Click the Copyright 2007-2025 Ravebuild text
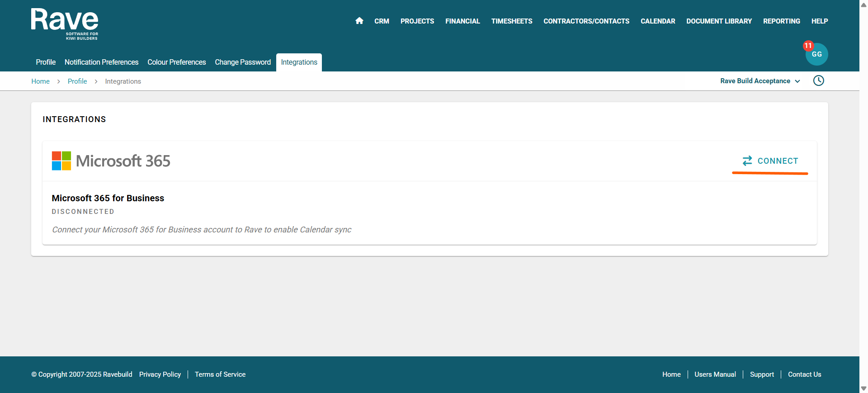This screenshot has height=393, width=868. (x=82, y=374)
